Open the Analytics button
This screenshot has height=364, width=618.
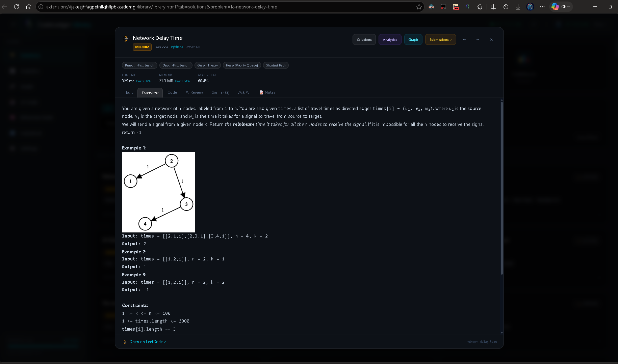(x=390, y=39)
